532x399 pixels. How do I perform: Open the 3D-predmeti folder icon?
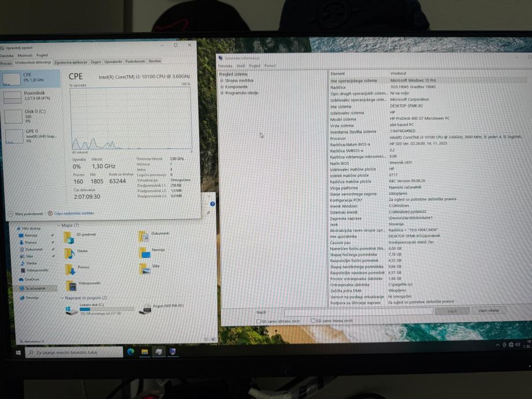point(69,237)
